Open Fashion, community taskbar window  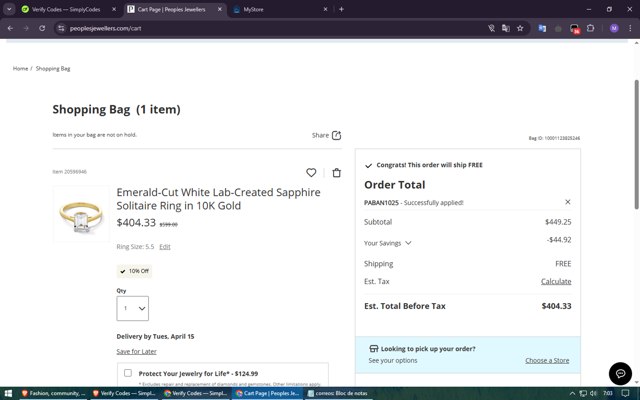pos(53,393)
